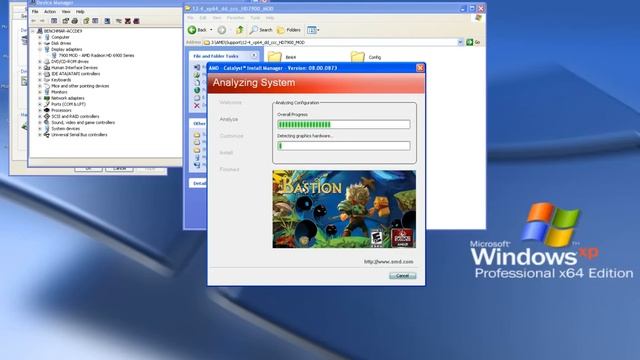Expand the Disk drives node

coord(40,43)
